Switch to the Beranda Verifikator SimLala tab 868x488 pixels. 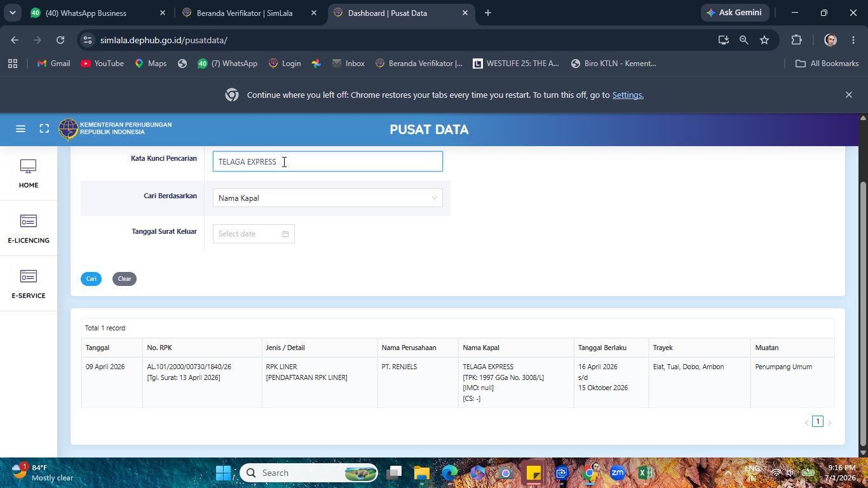tap(249, 13)
